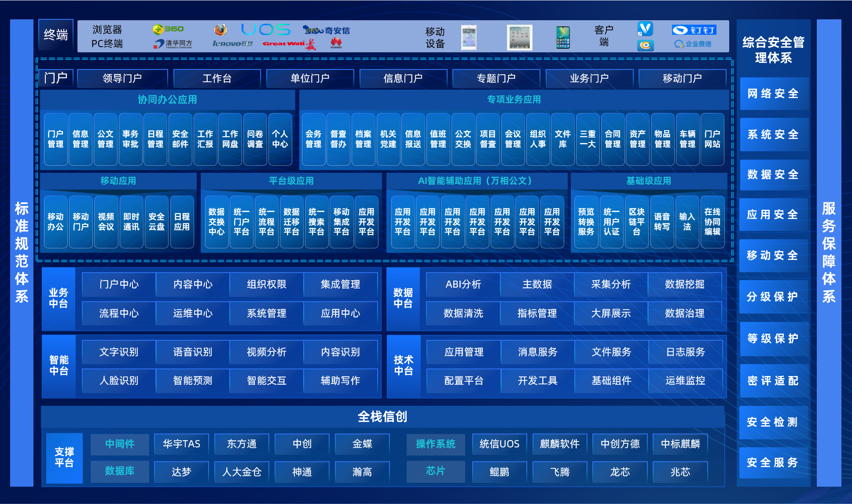Click the DingTalk (钉钉) logo
This screenshot has width=852, height=504.
point(694,30)
